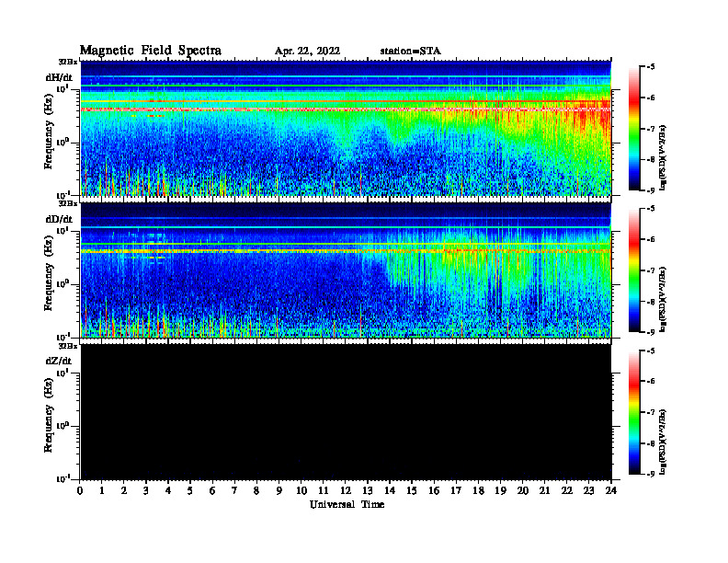Click the 32Hz label above the dH/dt panel

(68, 62)
